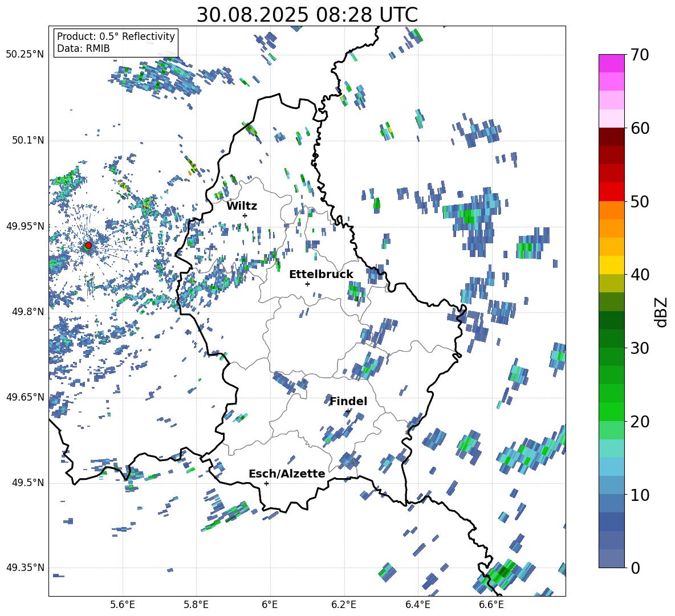The width and height of the screenshot is (675, 616).
Task: Click the colorbar tick label 60
Action: 639,128
